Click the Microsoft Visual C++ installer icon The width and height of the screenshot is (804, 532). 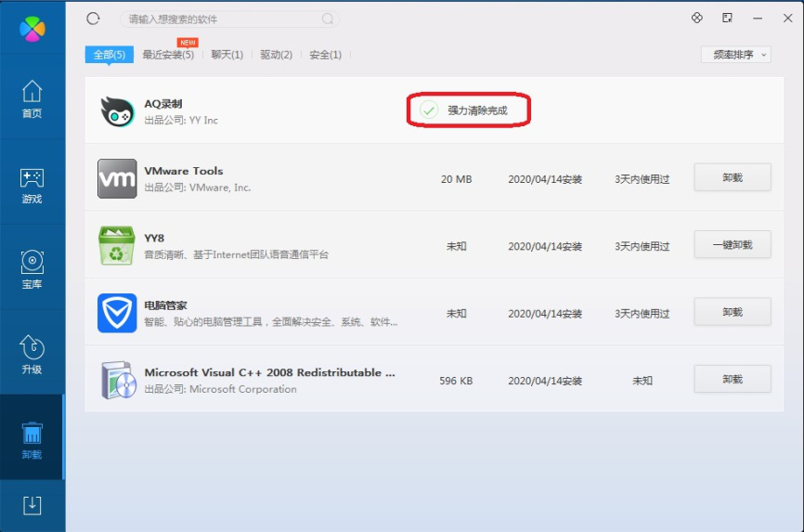pyautogui.click(x=119, y=380)
